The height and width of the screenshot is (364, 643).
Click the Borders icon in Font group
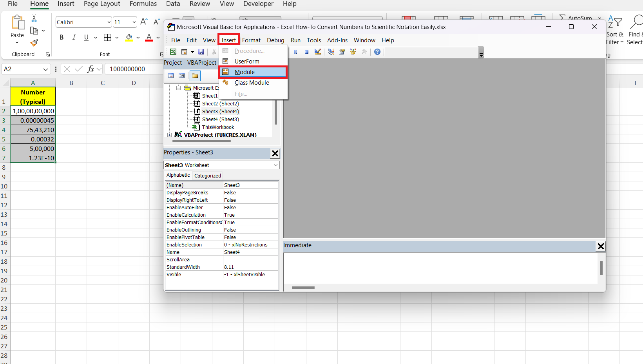click(x=107, y=37)
